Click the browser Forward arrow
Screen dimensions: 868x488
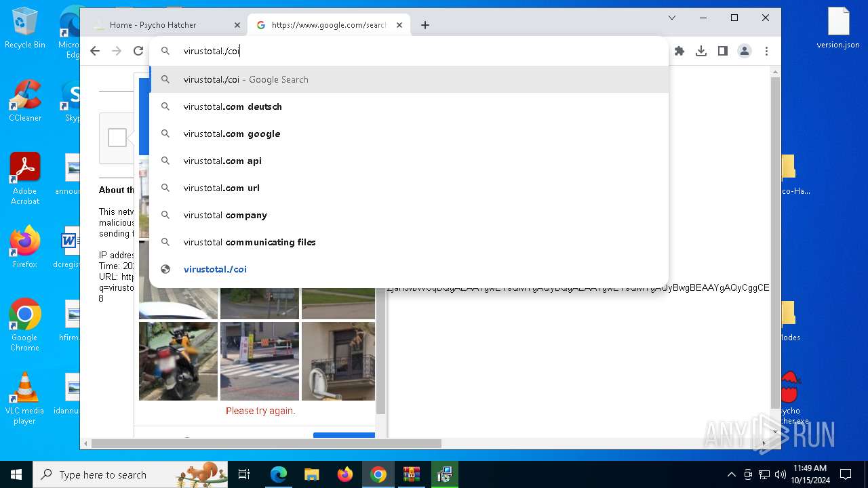[x=117, y=51]
